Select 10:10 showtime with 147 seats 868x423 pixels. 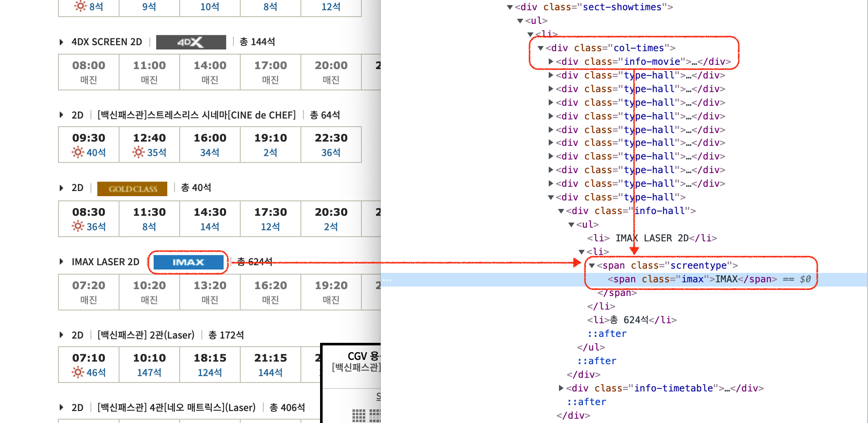149,365
